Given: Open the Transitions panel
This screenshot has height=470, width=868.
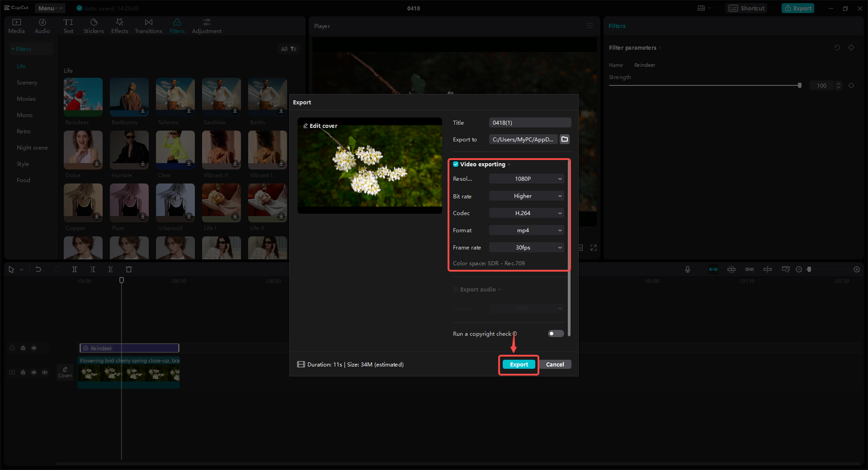Looking at the screenshot, I should (148, 25).
